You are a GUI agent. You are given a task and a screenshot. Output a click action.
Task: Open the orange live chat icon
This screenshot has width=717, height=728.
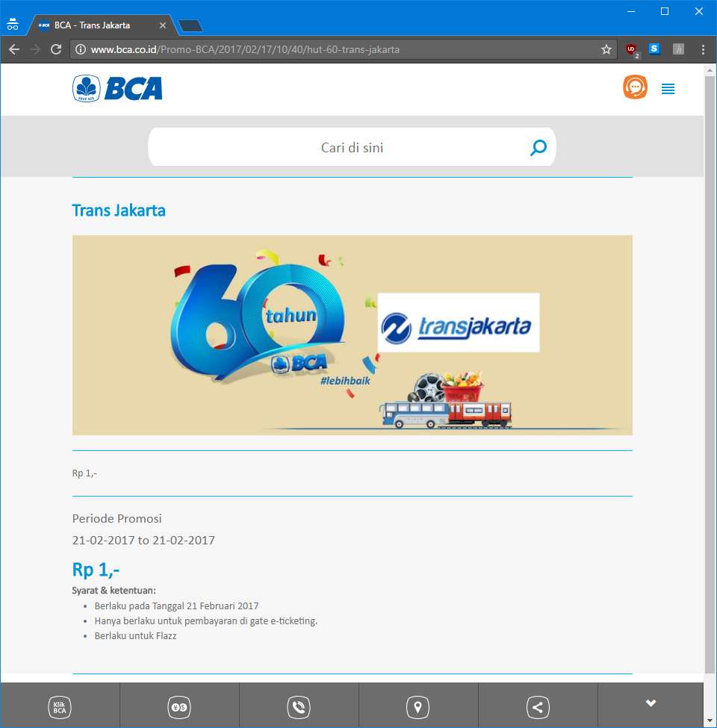point(635,87)
